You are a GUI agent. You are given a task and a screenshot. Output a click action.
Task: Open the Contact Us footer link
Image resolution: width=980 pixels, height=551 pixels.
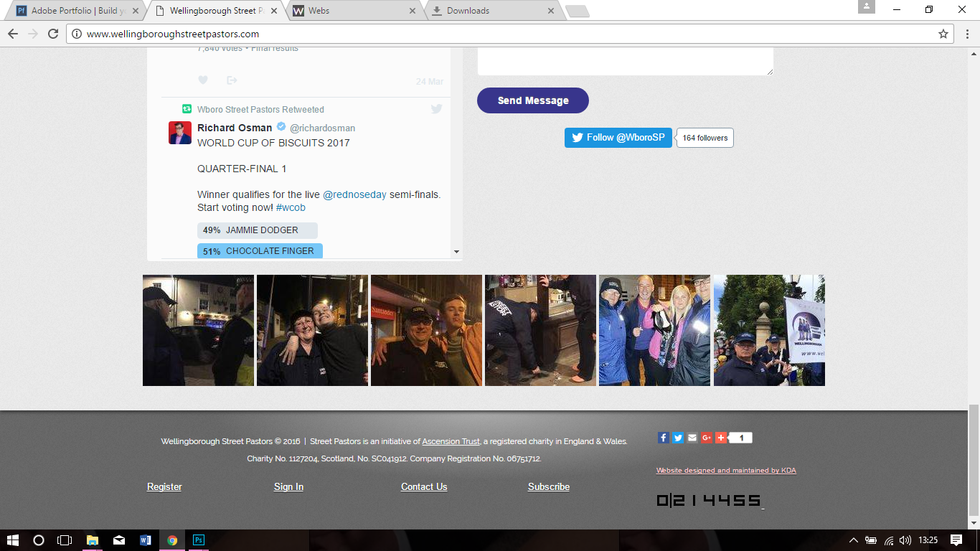coord(424,486)
